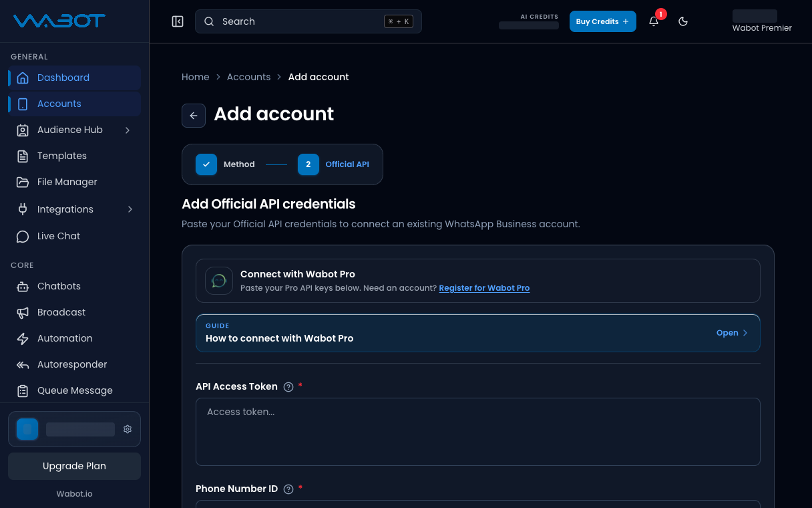812x508 pixels.
Task: Click the Templates document icon
Action: point(23,156)
